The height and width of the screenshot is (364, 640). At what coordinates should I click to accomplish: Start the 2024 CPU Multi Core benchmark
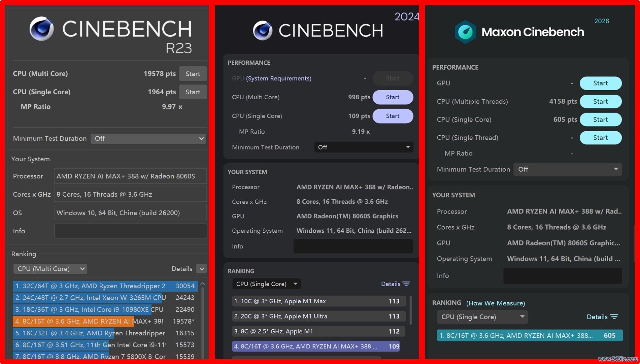[393, 97]
